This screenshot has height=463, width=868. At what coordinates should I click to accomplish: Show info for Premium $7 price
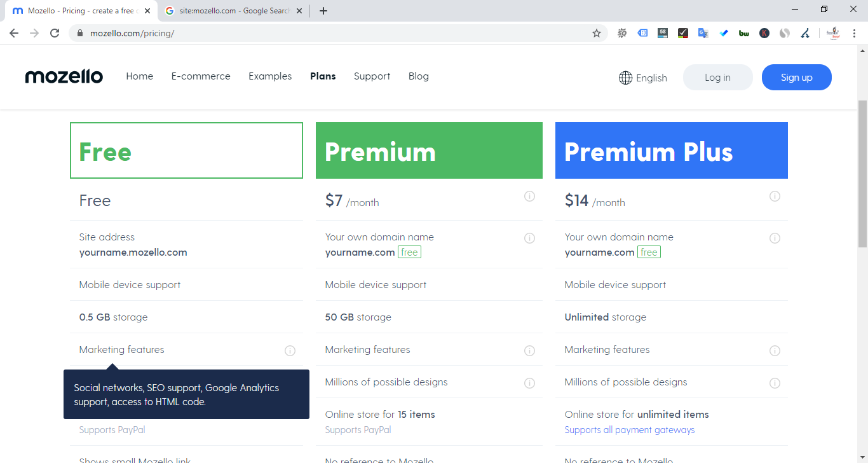529,196
